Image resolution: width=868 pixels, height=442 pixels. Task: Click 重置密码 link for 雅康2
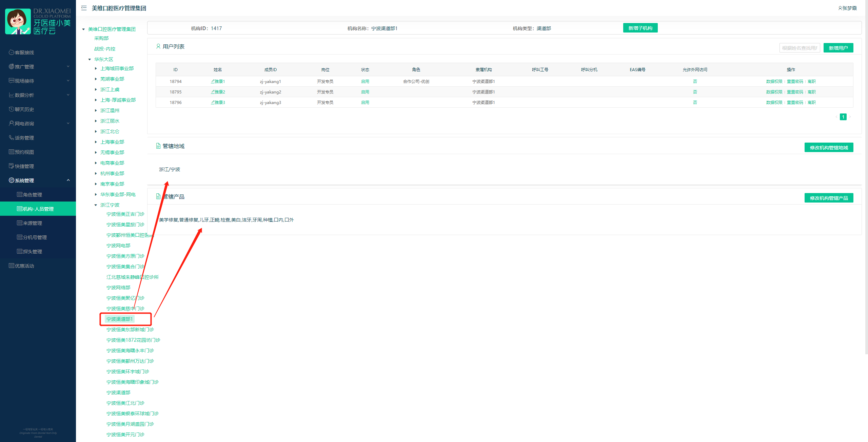(x=795, y=92)
